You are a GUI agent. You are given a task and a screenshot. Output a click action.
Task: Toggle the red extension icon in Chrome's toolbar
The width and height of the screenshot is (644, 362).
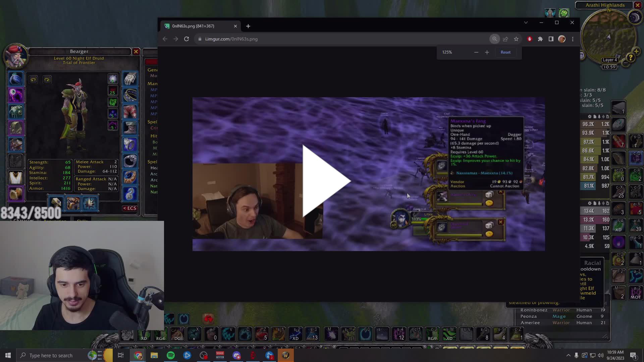pyautogui.click(x=530, y=39)
